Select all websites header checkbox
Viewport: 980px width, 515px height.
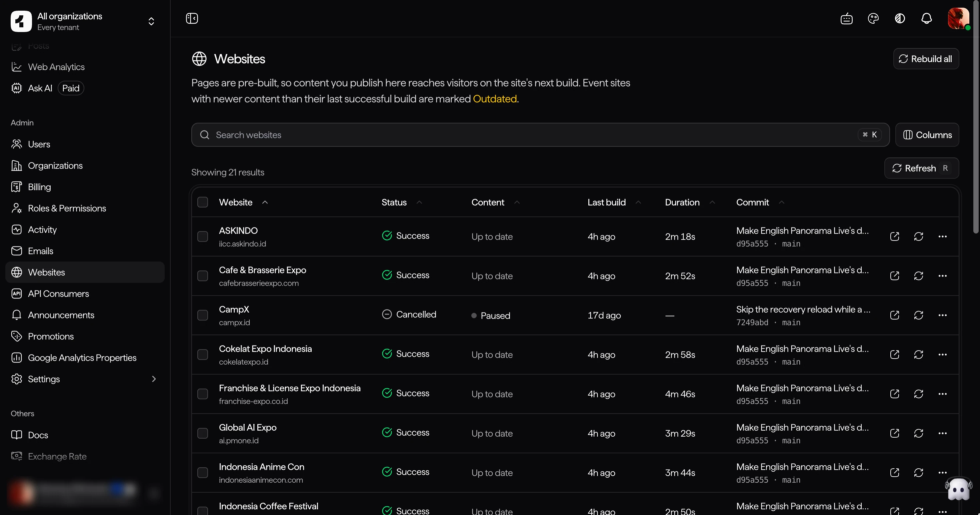pos(202,202)
